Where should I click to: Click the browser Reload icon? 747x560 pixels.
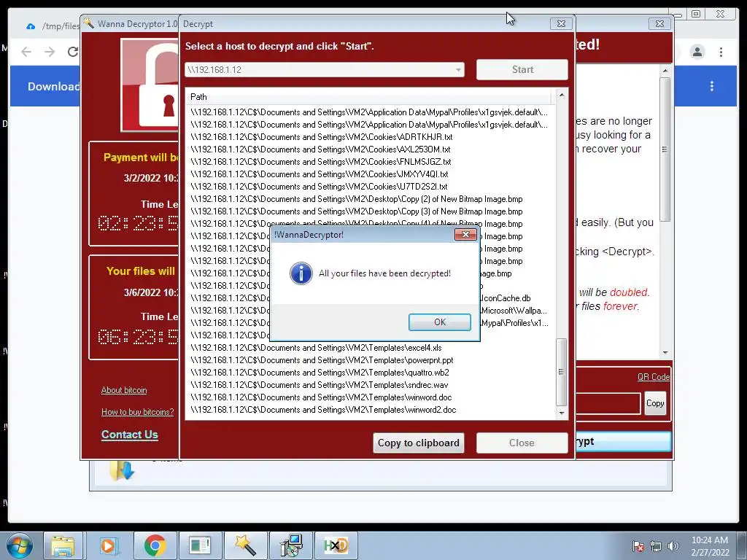point(73,52)
